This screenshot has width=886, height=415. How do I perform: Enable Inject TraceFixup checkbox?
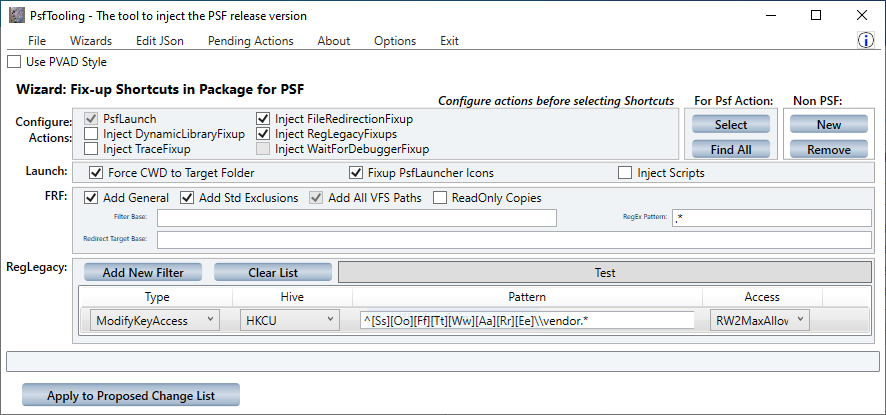(91, 149)
